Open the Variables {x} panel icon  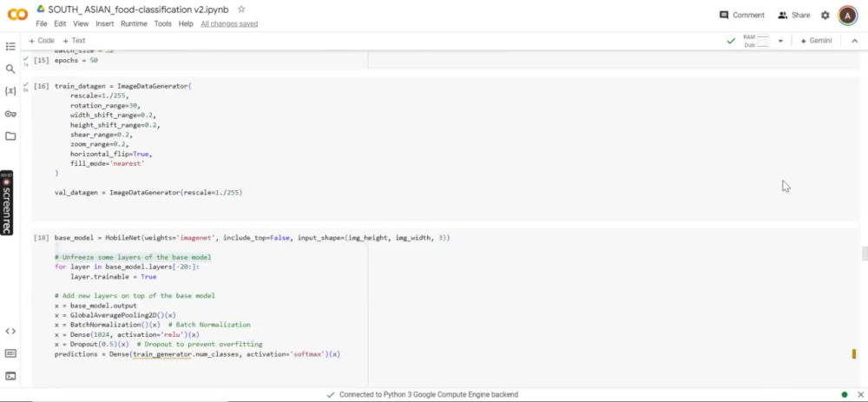10,91
